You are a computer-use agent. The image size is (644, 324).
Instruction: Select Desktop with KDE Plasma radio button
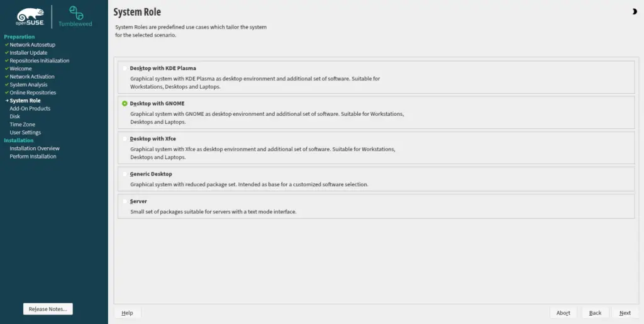point(125,68)
